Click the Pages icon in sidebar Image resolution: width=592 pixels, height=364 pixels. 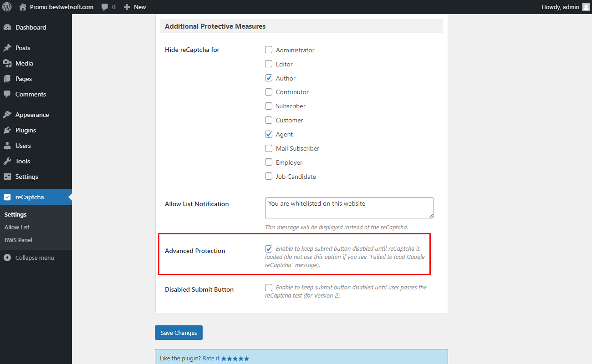click(7, 79)
